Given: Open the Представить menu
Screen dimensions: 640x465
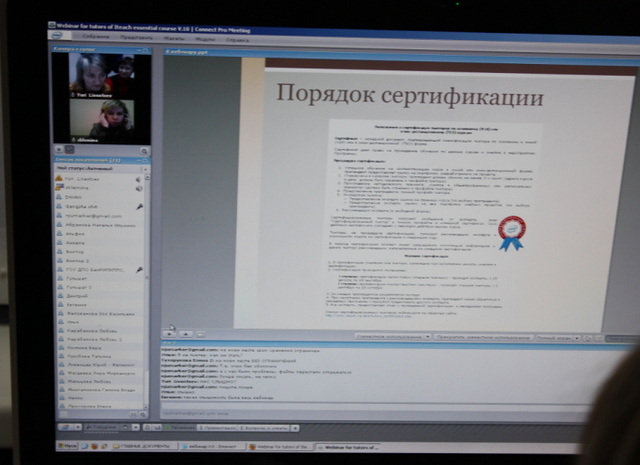Looking at the screenshot, I should [x=136, y=38].
